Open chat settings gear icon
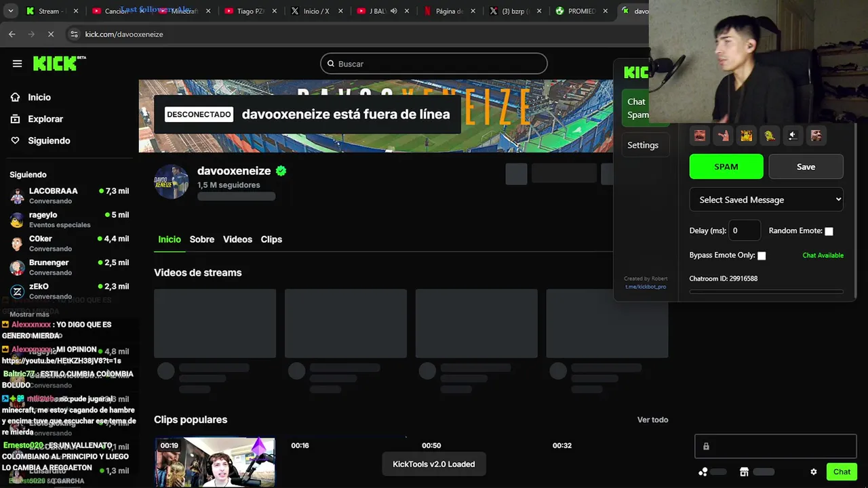Viewport: 868px width, 488px height. [814, 472]
